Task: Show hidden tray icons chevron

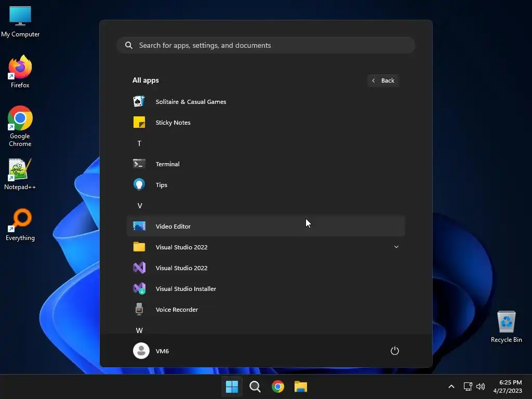Action: (451, 387)
